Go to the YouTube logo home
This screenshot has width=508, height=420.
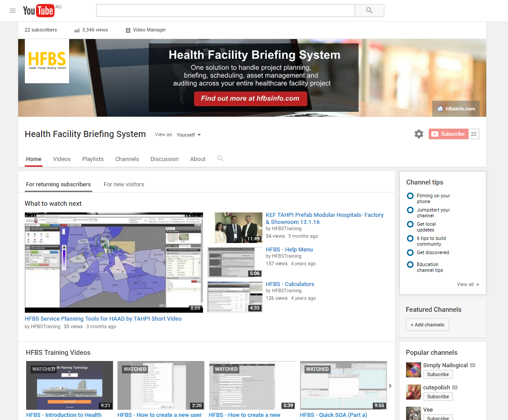39,11
